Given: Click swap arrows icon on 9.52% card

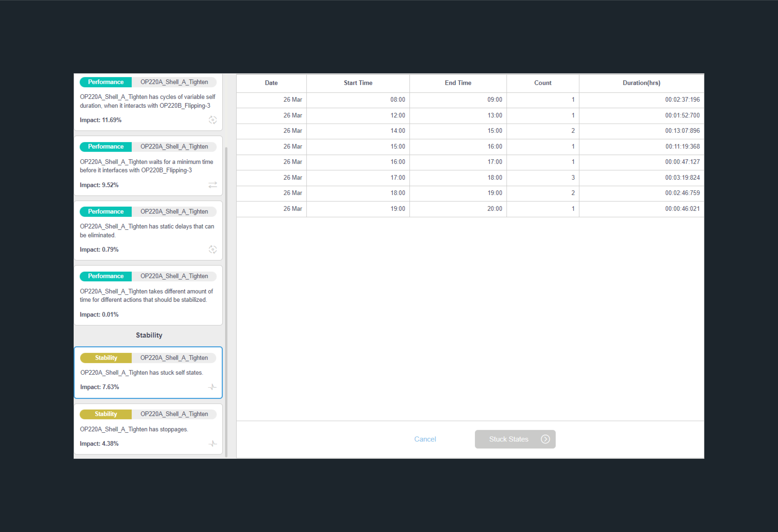Looking at the screenshot, I should 213,185.
